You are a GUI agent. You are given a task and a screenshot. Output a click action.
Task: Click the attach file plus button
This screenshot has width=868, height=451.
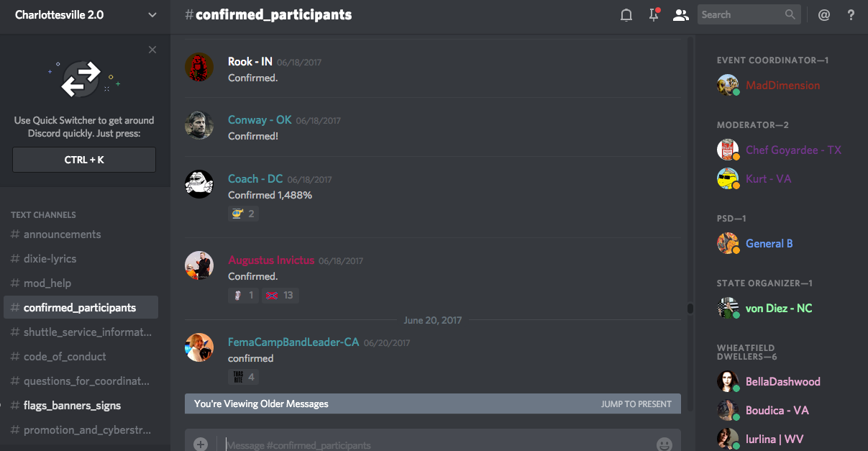click(x=201, y=444)
